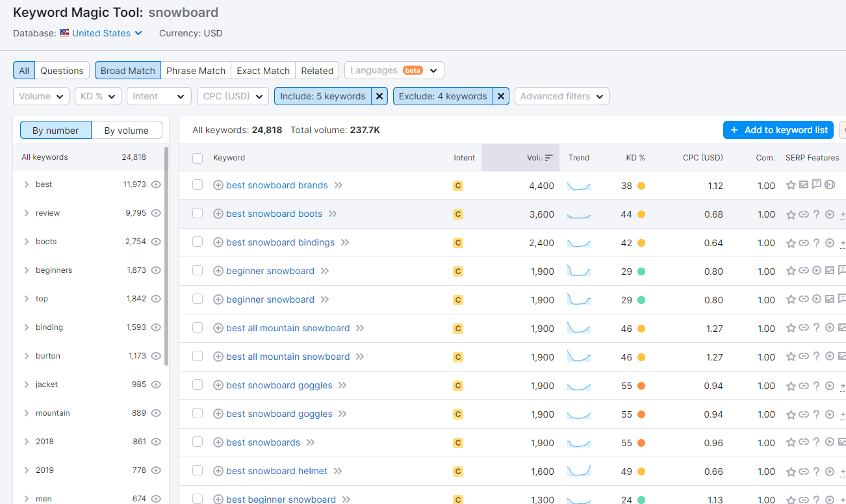Click the plus circle beside best snowboard helmet

(x=218, y=470)
